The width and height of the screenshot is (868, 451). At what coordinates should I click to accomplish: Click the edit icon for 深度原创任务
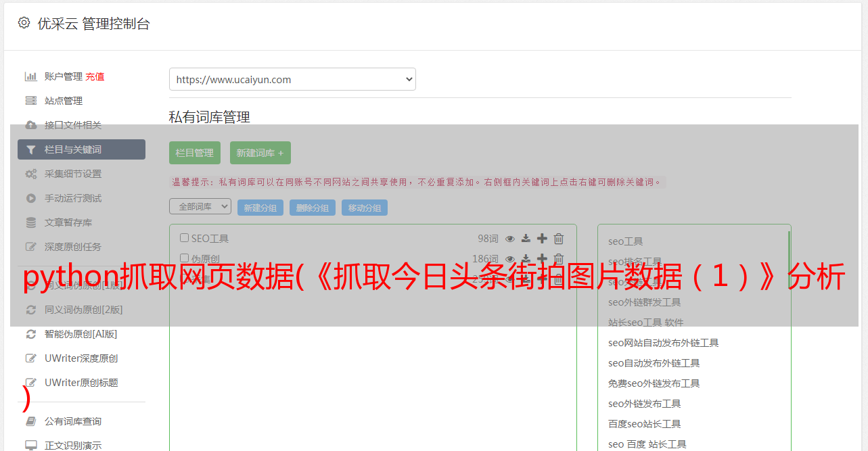click(x=31, y=247)
